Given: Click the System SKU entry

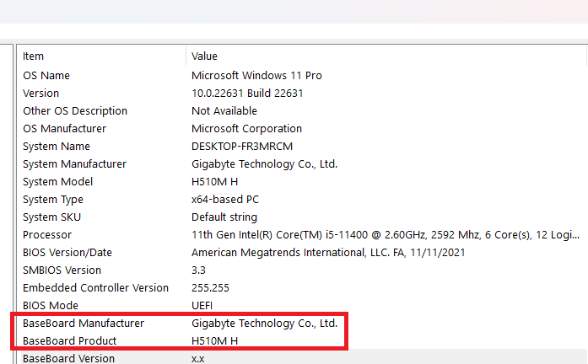Looking at the screenshot, I should (52, 217).
